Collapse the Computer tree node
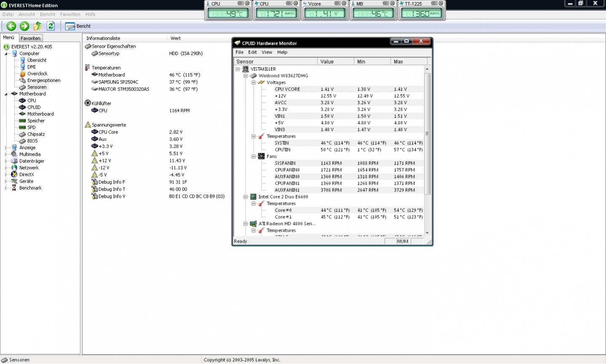Image resolution: width=606 pixels, height=364 pixels. (6, 53)
